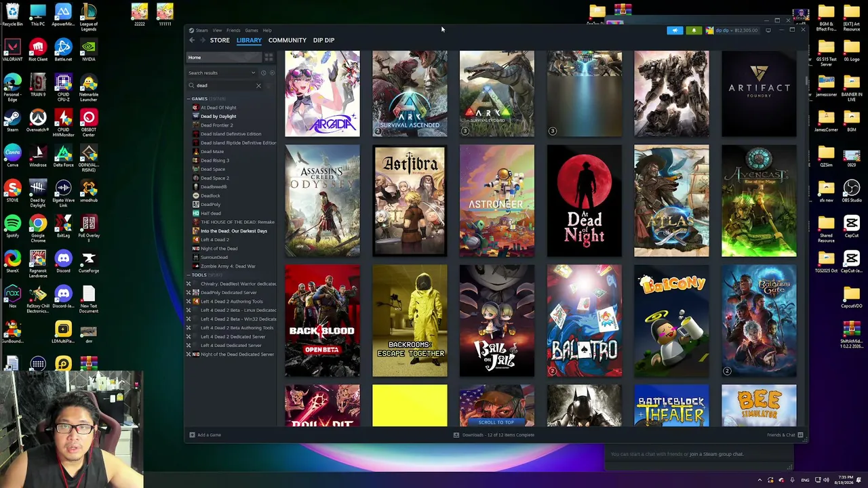Image resolution: width=868 pixels, height=488 pixels.
Task: Open League of Legends desktop icon
Action: (88, 18)
